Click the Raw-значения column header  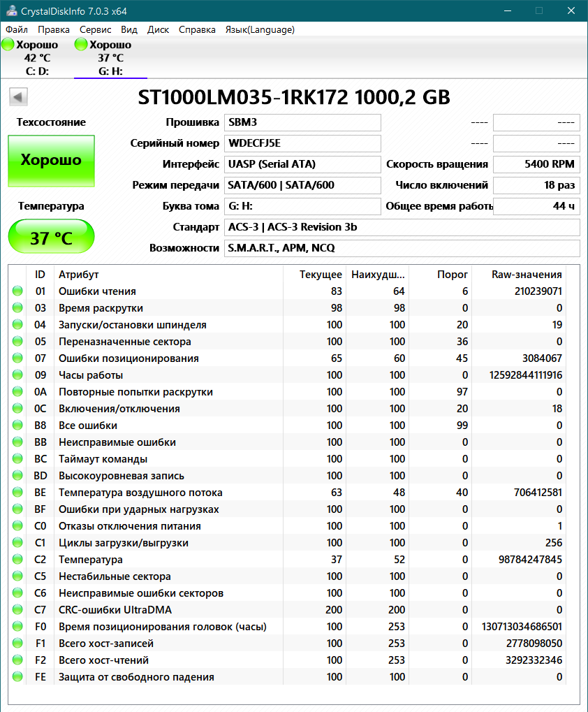click(x=527, y=275)
